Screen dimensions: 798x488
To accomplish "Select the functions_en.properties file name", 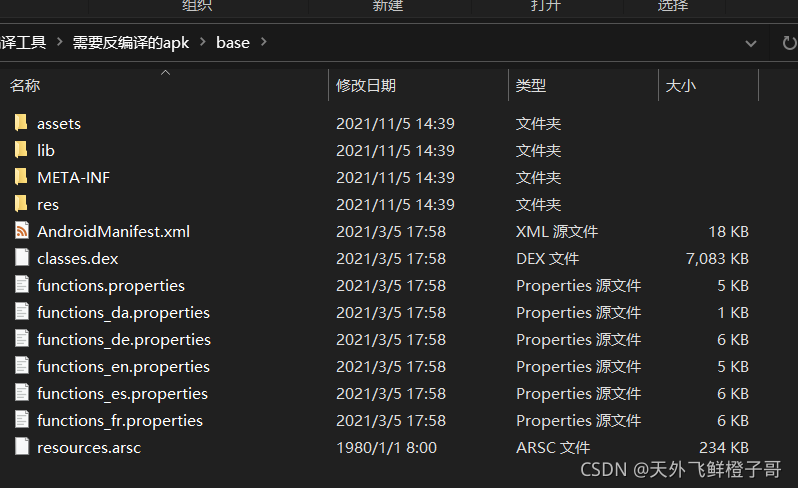I will pos(123,366).
